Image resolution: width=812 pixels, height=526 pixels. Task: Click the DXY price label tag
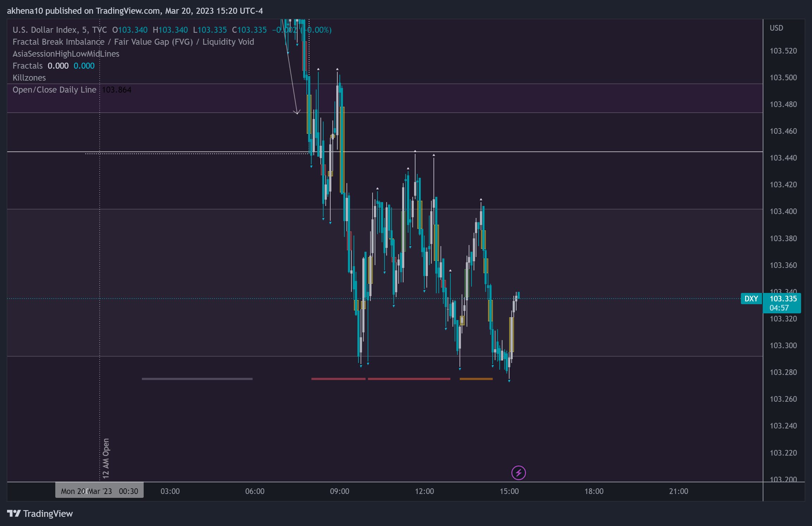pyautogui.click(x=751, y=299)
